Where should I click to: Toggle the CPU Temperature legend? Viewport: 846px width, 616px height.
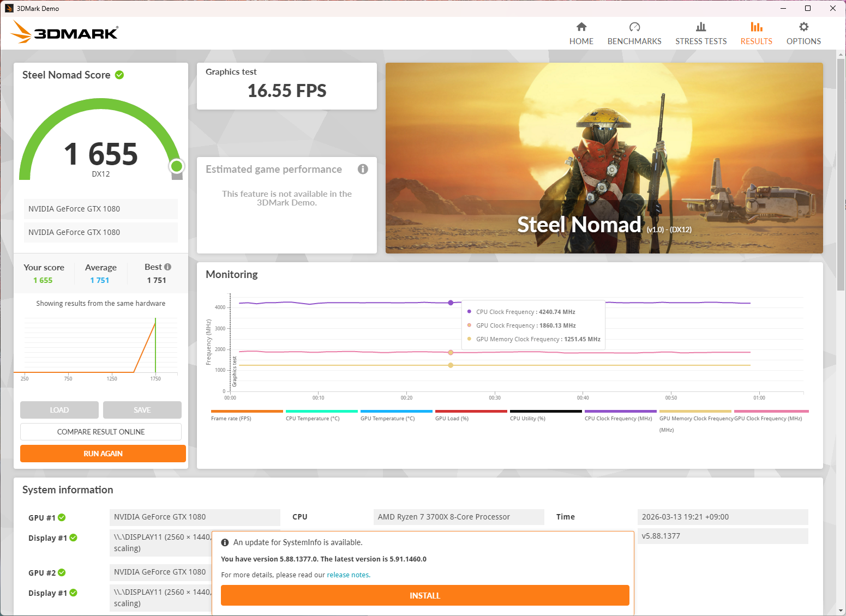(x=321, y=415)
